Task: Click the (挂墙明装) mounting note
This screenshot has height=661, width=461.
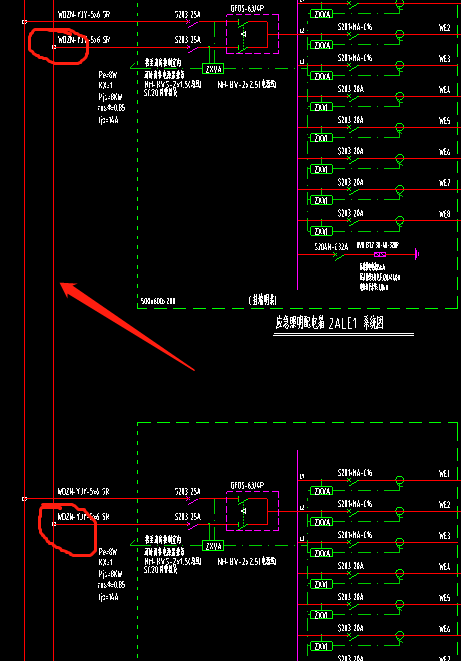Action: click(x=263, y=300)
